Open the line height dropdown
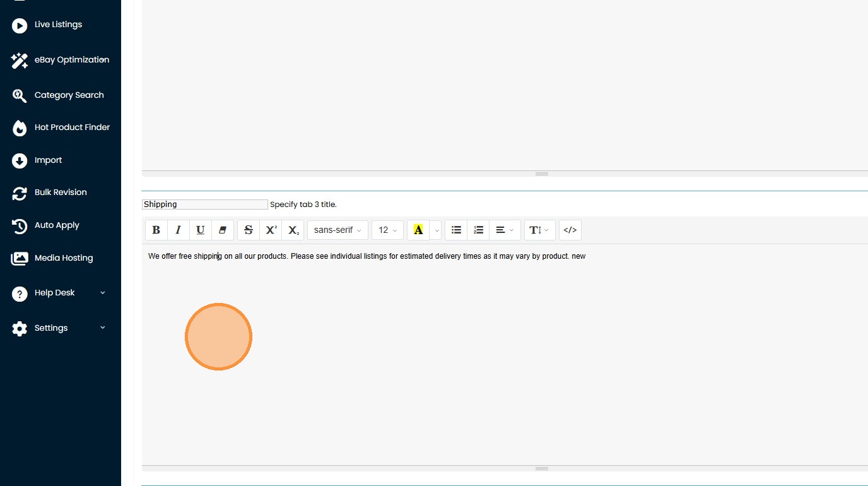The width and height of the screenshot is (868, 486). 540,230
